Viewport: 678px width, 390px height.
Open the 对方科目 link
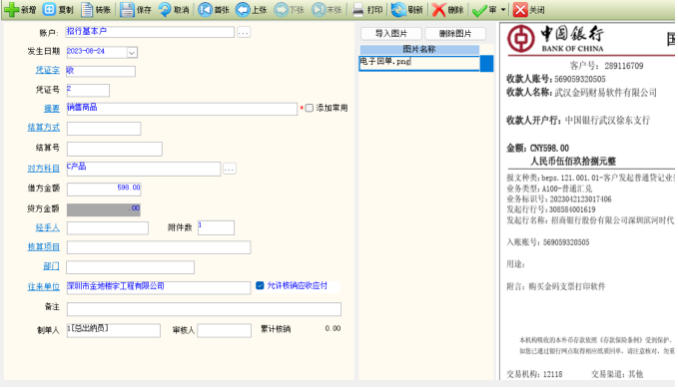click(x=44, y=169)
